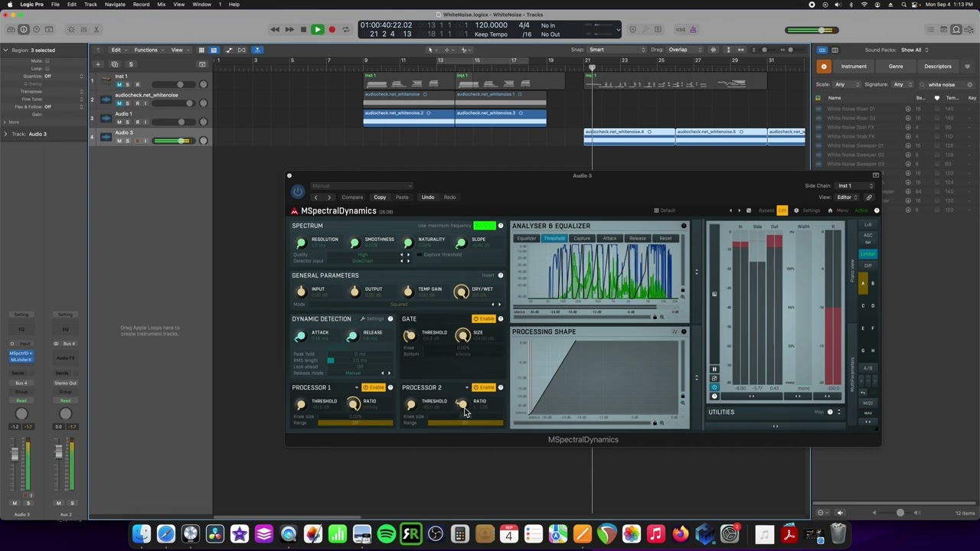Image resolution: width=980 pixels, height=551 pixels.
Task: Start playback with the green Play button
Action: pos(317,30)
